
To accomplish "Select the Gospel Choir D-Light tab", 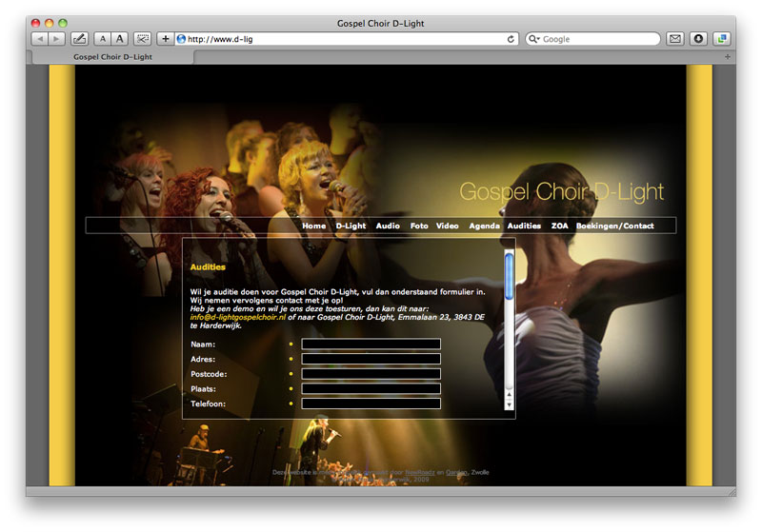I will tap(112, 57).
